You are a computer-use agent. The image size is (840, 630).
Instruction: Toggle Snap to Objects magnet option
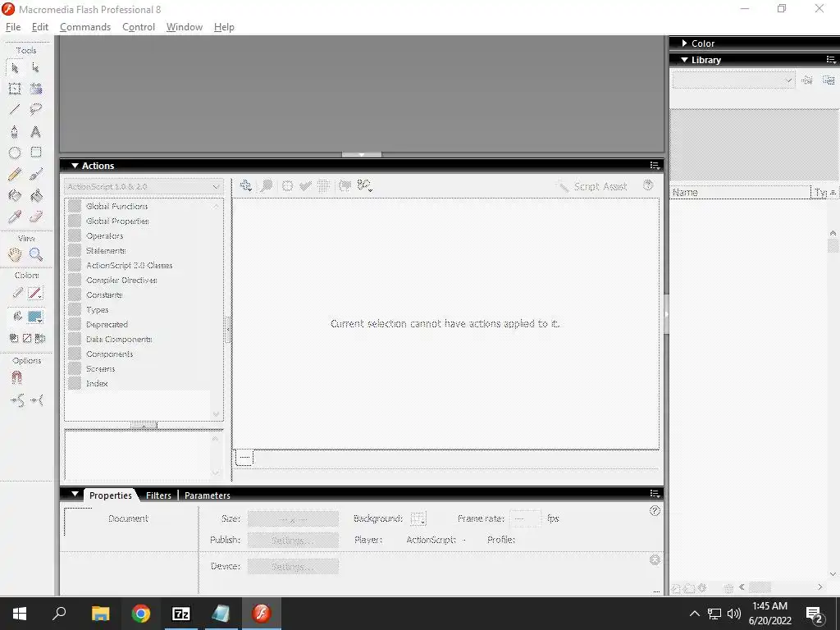click(x=16, y=378)
